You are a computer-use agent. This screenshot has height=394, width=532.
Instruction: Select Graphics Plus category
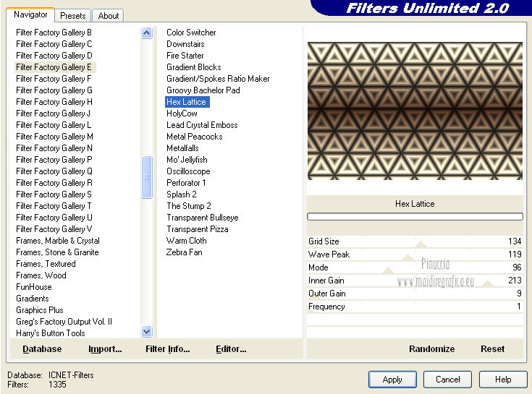click(40, 310)
